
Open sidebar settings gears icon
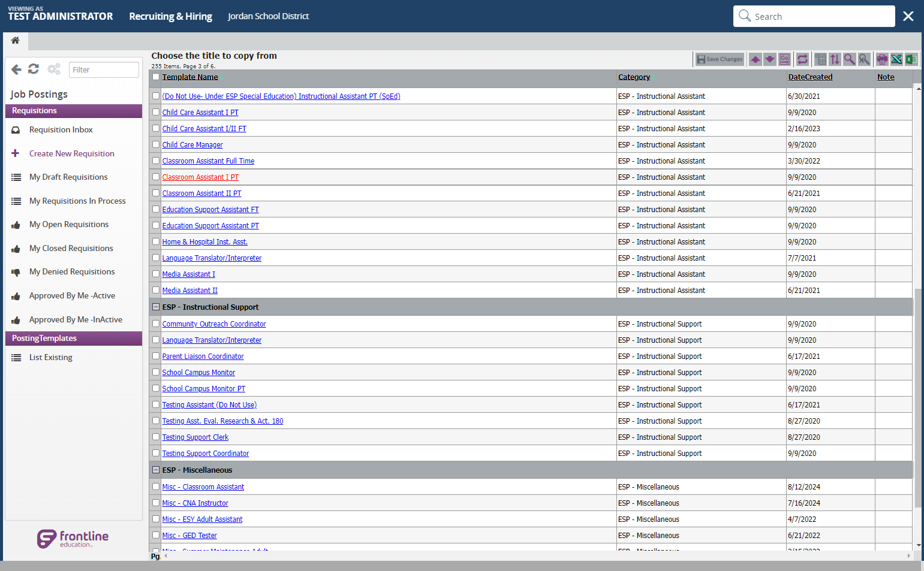click(x=54, y=70)
